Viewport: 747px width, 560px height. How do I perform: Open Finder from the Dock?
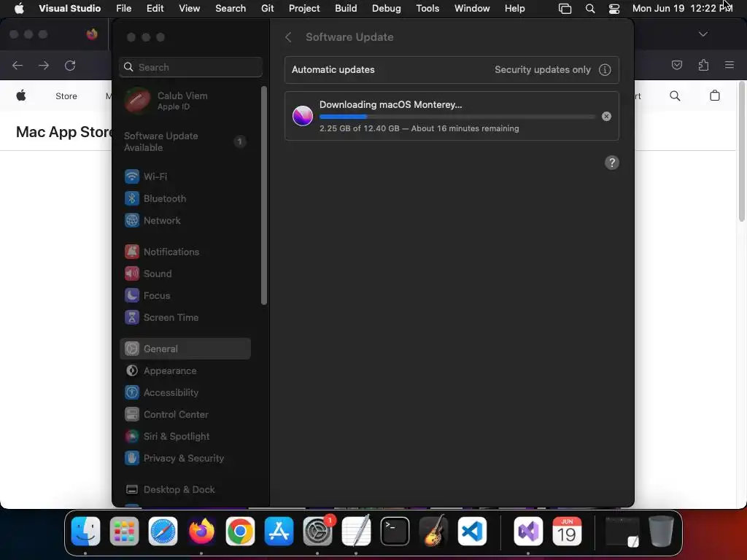(x=86, y=531)
